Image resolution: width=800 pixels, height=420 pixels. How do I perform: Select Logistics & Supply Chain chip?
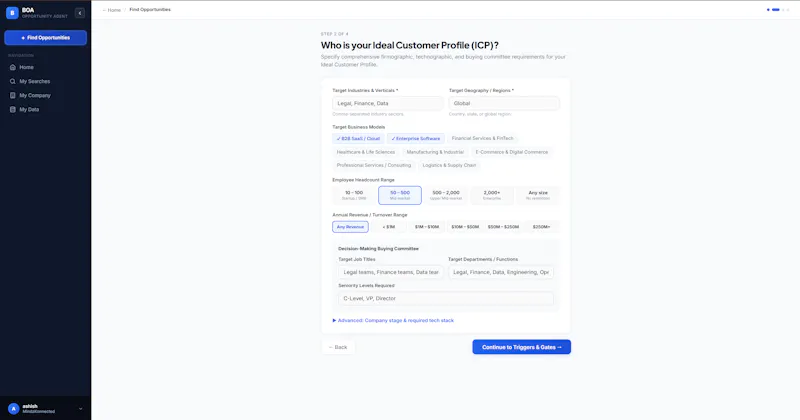[449, 165]
